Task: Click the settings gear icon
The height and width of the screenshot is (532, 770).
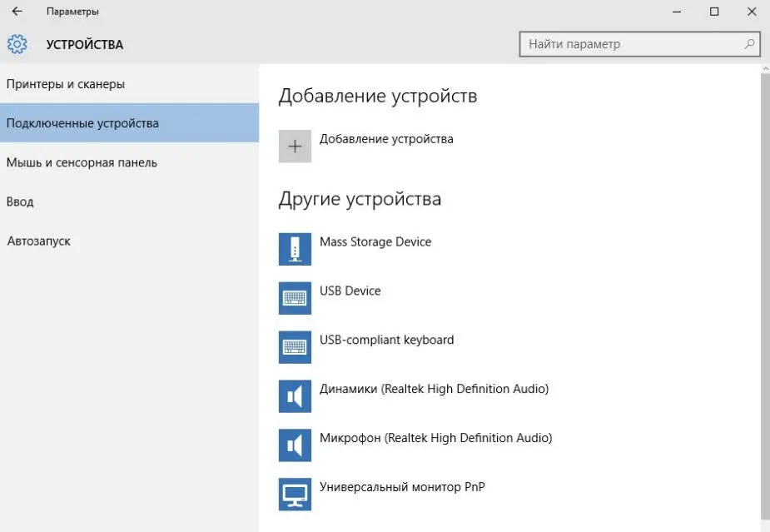Action: [x=17, y=44]
